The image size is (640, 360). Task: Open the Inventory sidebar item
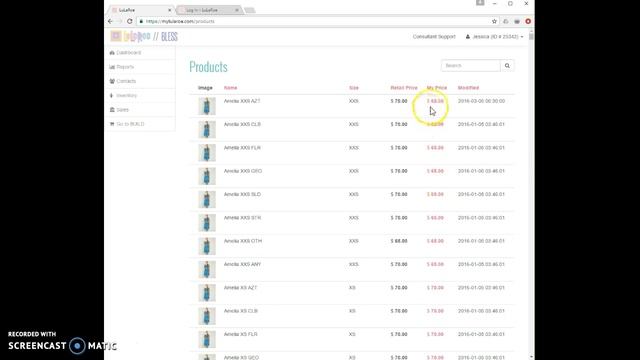[x=140, y=96]
